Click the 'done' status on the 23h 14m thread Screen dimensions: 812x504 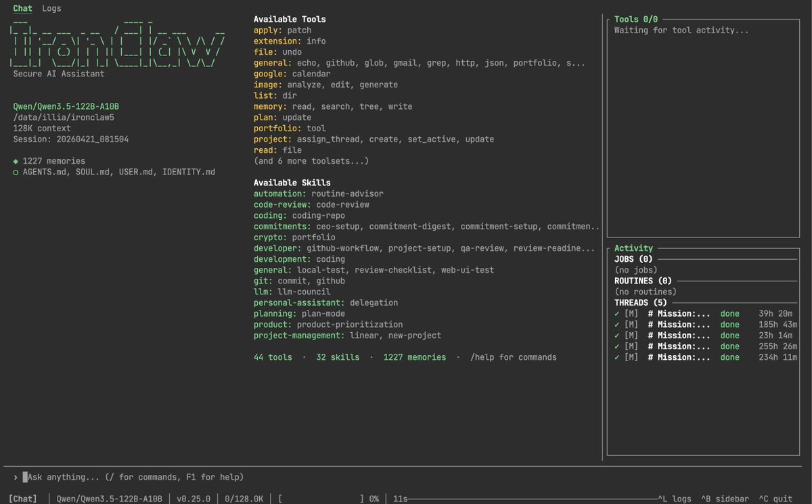(x=730, y=336)
